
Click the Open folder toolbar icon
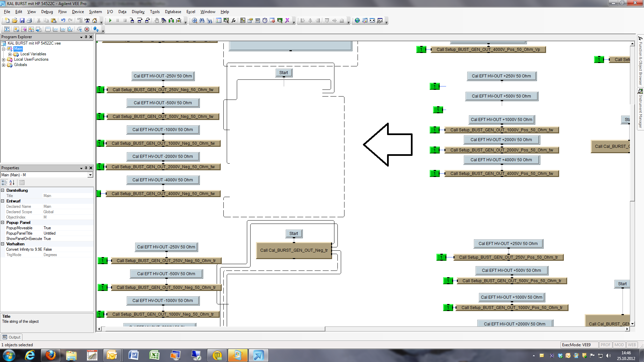tap(14, 21)
